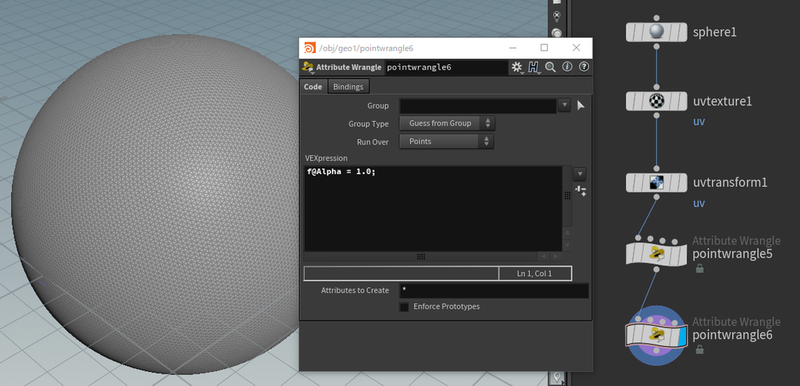Open the question mark help icon
The image size is (800, 386).
[584, 67]
